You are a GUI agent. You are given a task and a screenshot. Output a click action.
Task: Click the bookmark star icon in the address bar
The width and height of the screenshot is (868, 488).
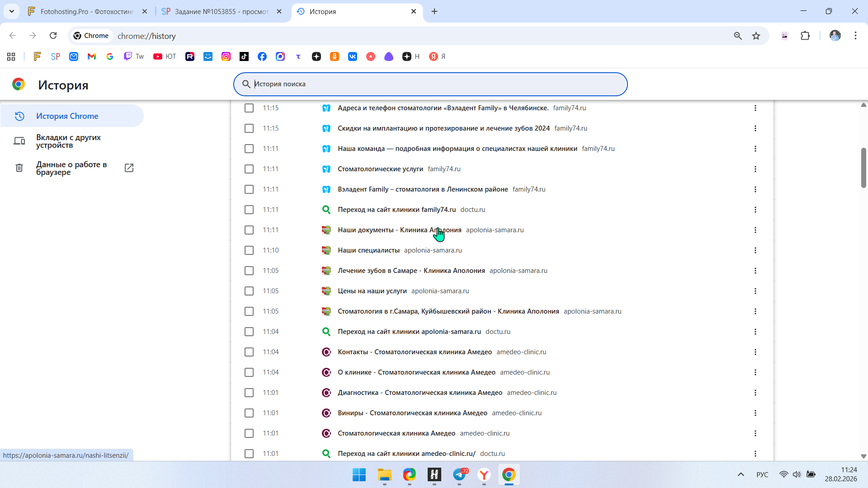(x=756, y=36)
